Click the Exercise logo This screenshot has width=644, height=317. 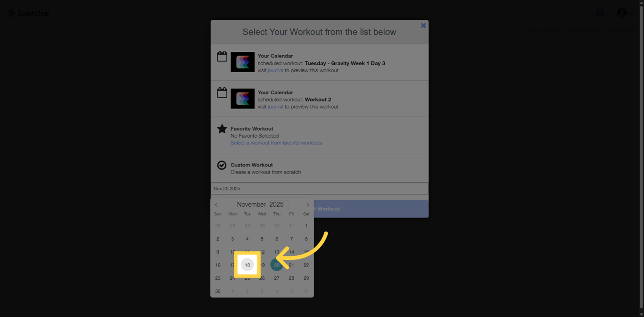click(x=29, y=13)
